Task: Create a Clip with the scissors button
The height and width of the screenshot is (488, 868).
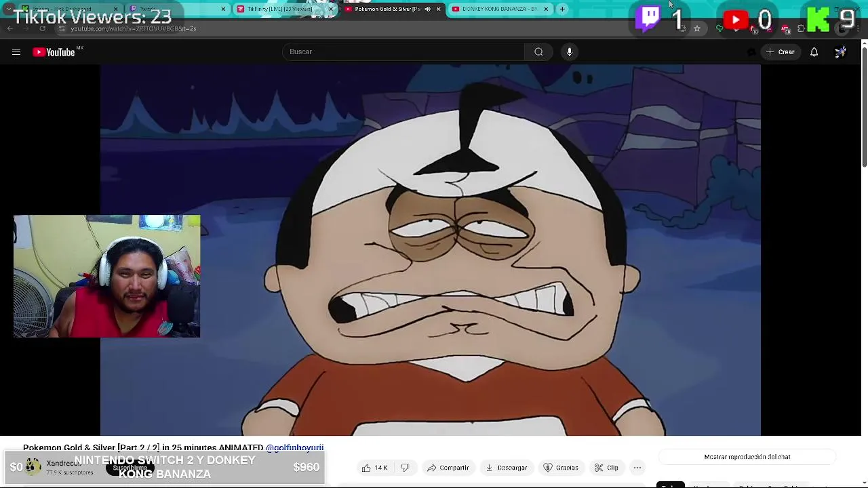Action: pos(606,468)
